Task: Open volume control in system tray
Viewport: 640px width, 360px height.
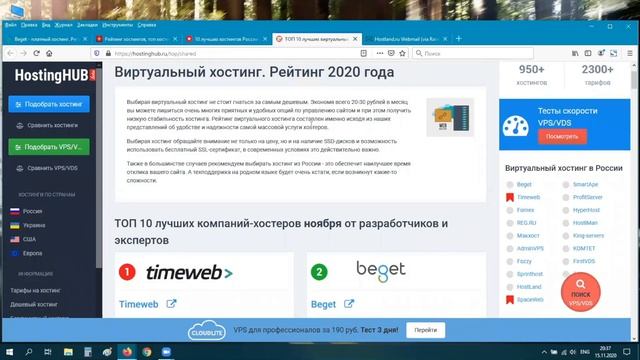Action: pos(573,352)
